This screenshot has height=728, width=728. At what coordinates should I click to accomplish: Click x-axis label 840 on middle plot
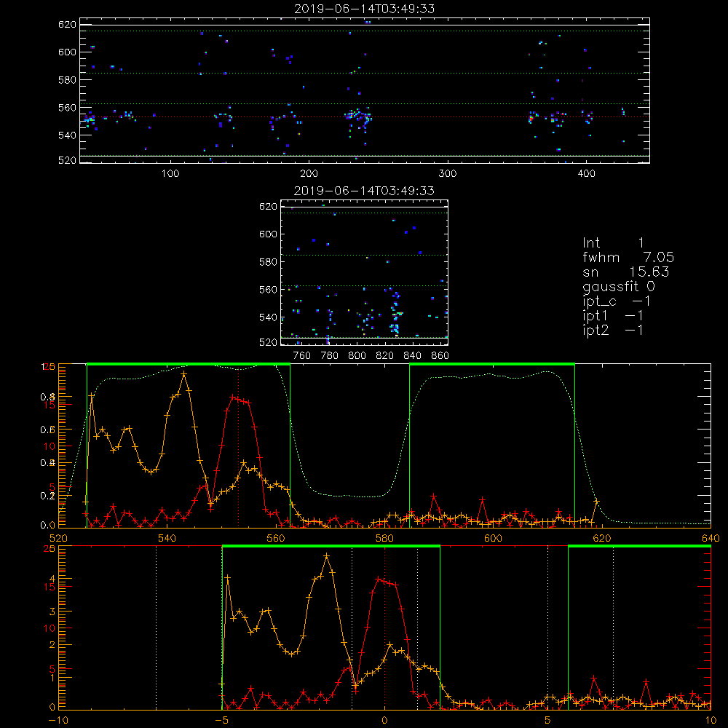point(412,356)
